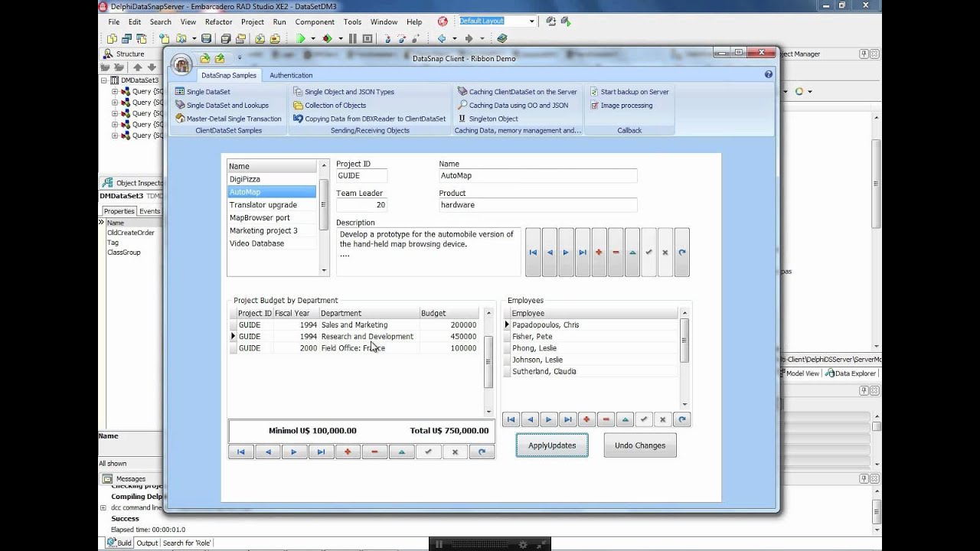
Task: Select employee Fisher, Pete
Action: (x=590, y=337)
